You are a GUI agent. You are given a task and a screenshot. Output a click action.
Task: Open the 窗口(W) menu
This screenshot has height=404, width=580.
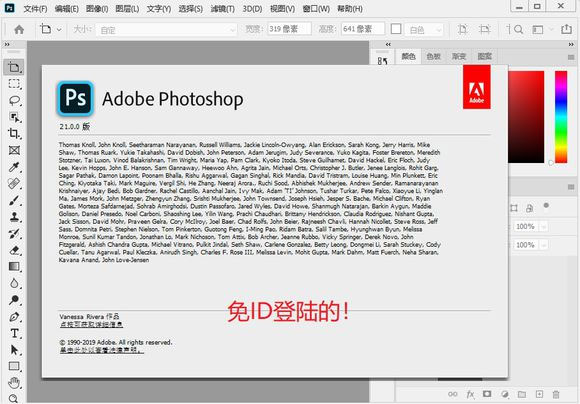(316, 9)
